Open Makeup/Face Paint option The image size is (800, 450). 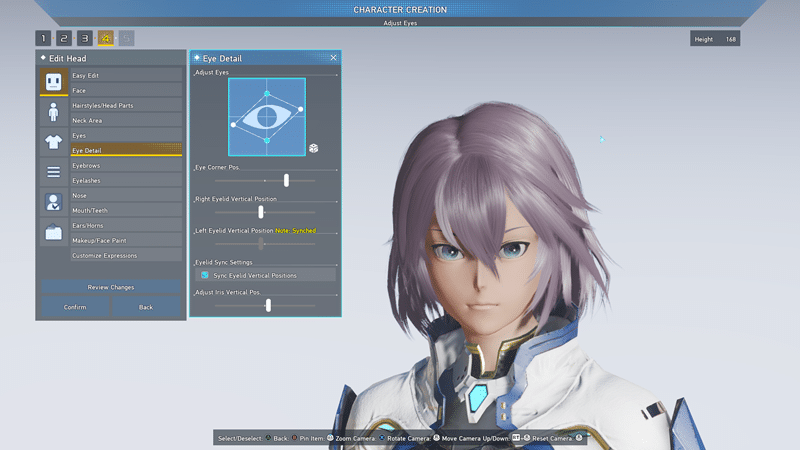click(125, 240)
